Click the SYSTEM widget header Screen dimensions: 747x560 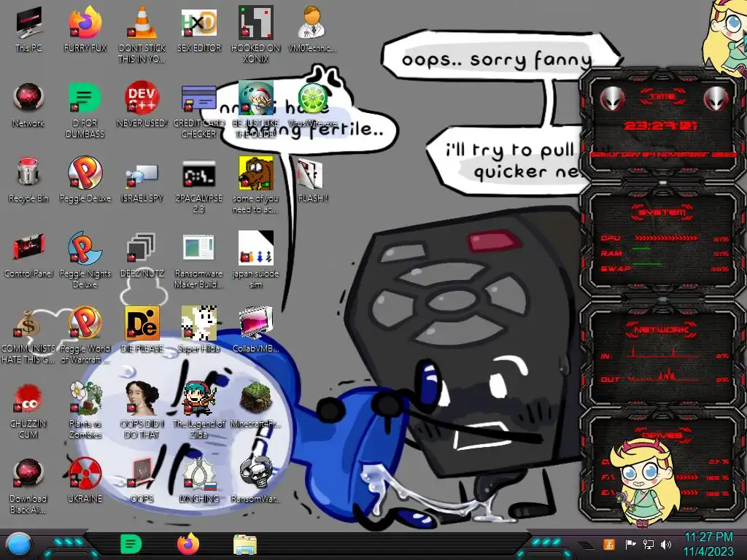click(662, 212)
